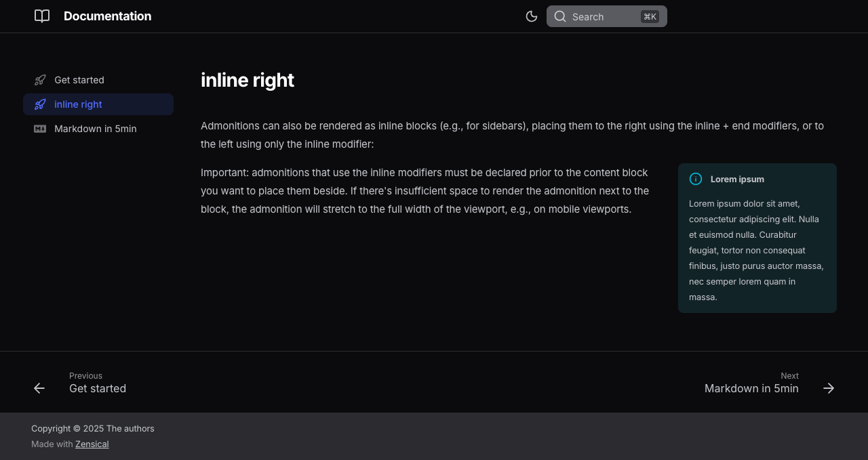Click the info icon in admonition

coord(696,179)
